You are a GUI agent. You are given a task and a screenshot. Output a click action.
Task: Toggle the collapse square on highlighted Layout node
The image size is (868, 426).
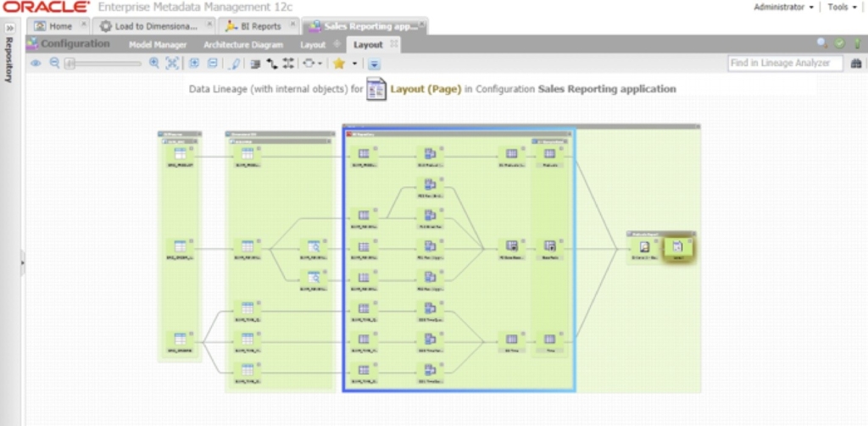(690, 241)
